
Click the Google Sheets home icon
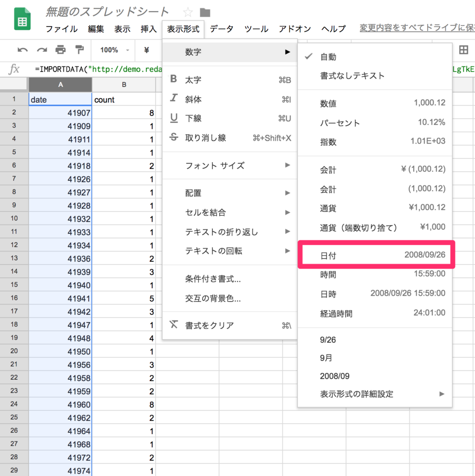tap(22, 19)
